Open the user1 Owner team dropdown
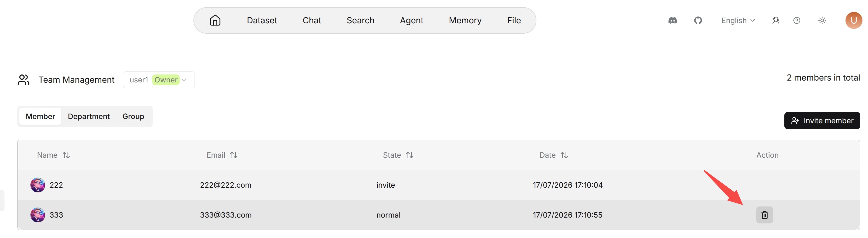Viewport: 868px width, 238px height. 159,80
